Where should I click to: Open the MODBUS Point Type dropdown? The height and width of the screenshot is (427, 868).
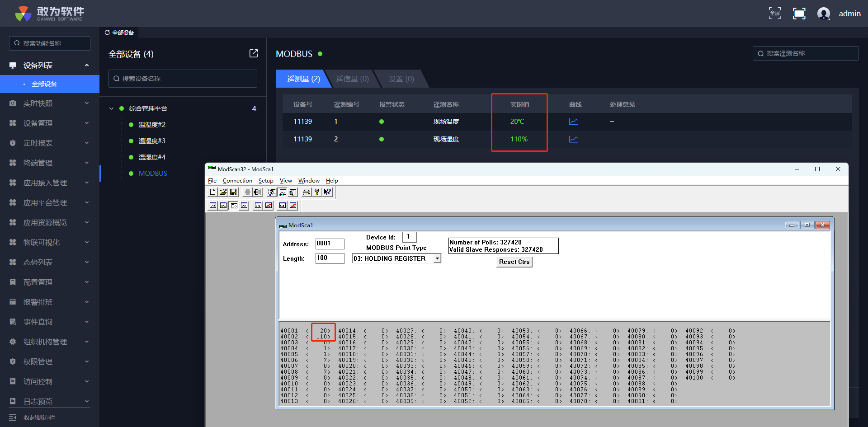tap(437, 258)
